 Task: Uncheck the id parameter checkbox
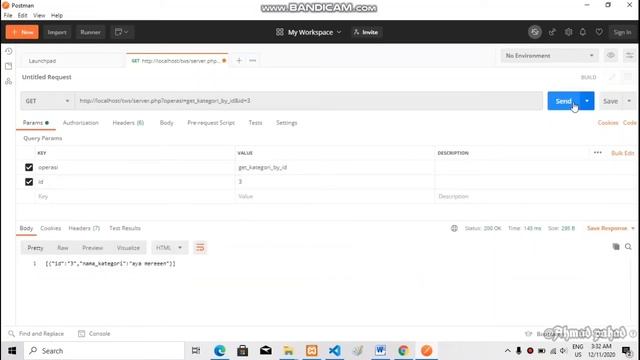[x=29, y=182]
